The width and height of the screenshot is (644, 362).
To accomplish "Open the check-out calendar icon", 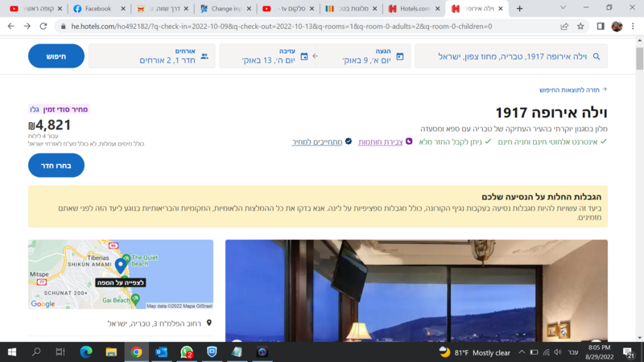I will (x=304, y=56).
